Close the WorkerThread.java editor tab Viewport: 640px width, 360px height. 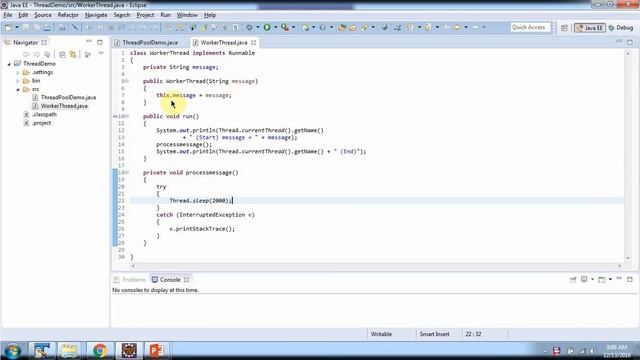pos(253,42)
